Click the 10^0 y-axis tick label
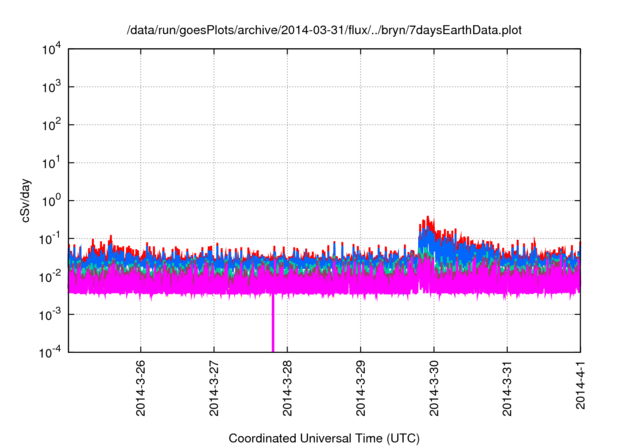 [51, 201]
